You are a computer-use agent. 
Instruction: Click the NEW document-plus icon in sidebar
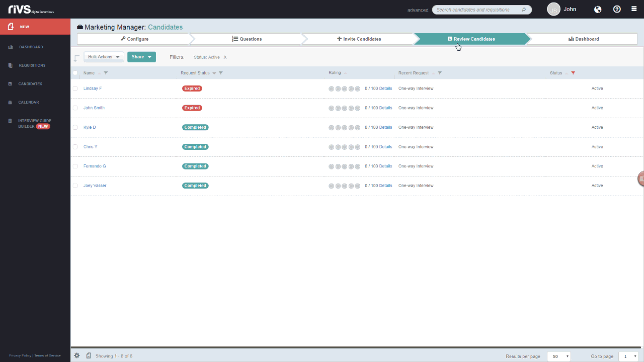click(11, 27)
